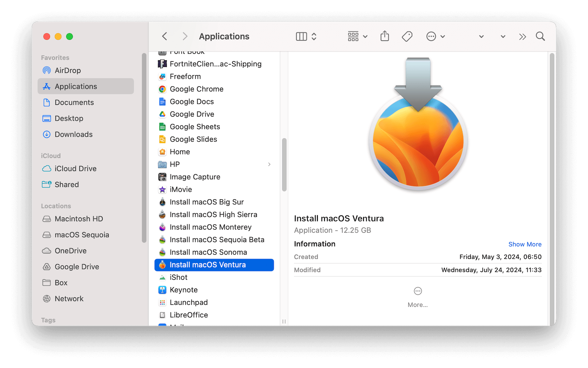This screenshot has width=588, height=368.
Task: Open Desktop in the sidebar
Action: coord(86,118)
